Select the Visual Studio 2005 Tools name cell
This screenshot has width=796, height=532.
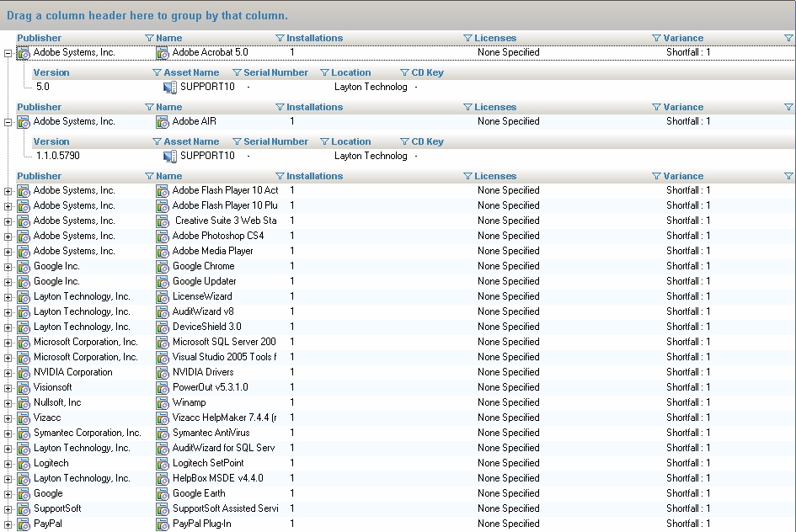pos(224,357)
